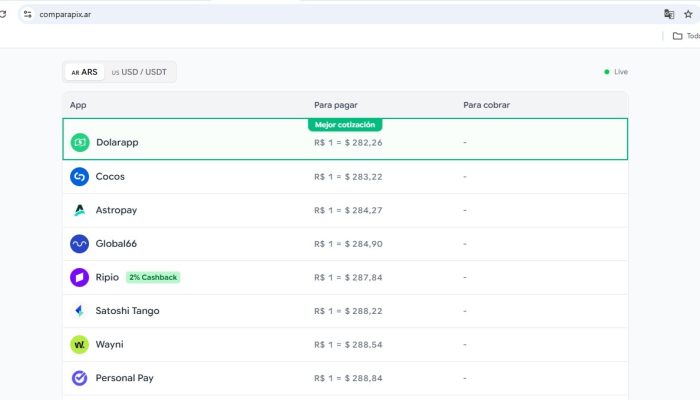This screenshot has width=700, height=400.
Task: Open the Wayni app name
Action: (109, 345)
